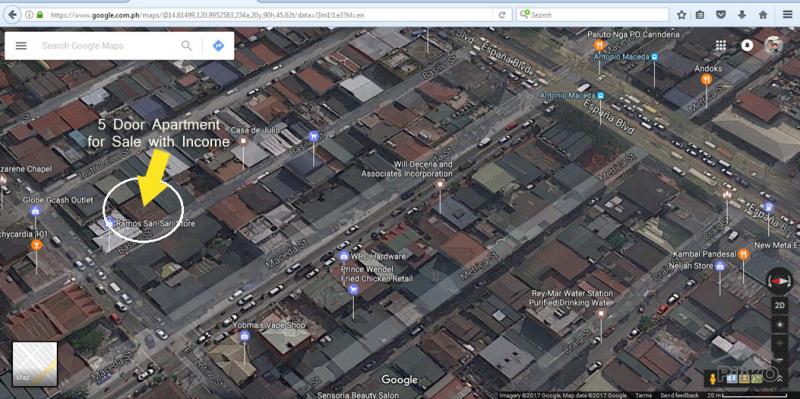This screenshot has height=399, width=800.
Task: Open the Firefox hamburger menu
Action: (788, 15)
